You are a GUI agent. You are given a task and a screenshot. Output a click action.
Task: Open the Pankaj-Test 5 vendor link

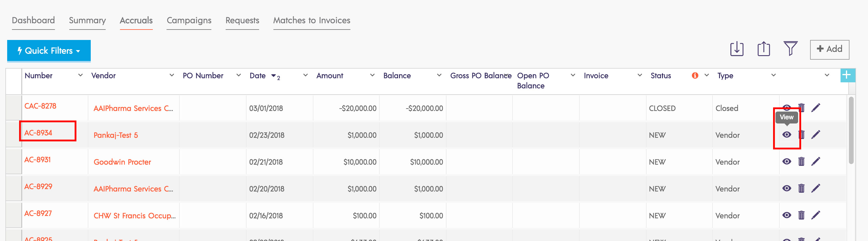coord(116,135)
